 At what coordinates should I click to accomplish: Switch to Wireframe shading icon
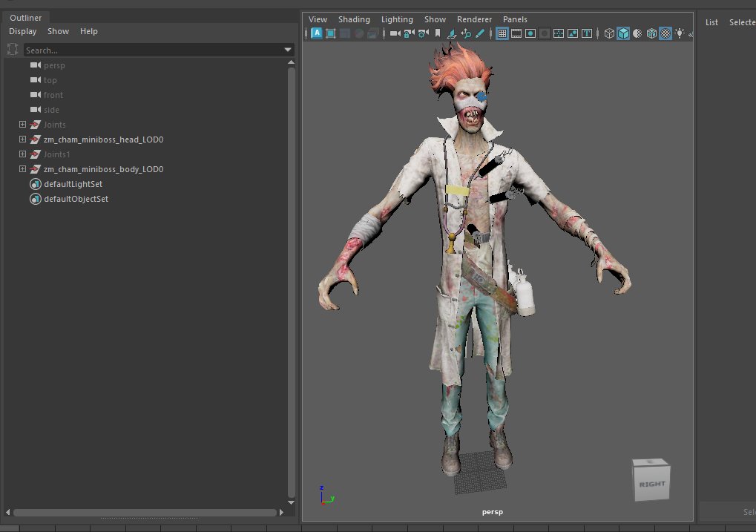click(x=609, y=33)
